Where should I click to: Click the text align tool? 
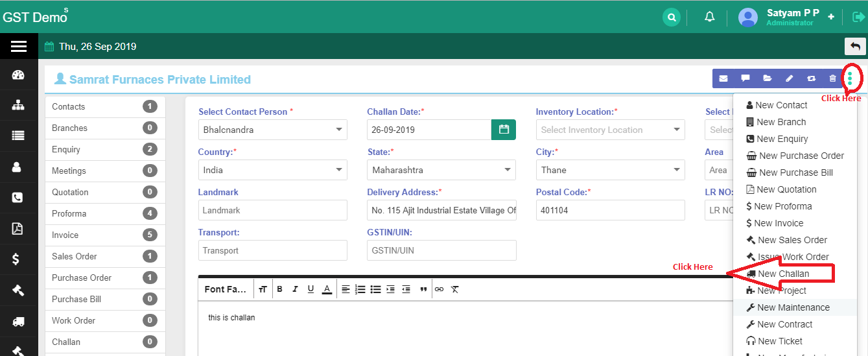[x=346, y=289]
